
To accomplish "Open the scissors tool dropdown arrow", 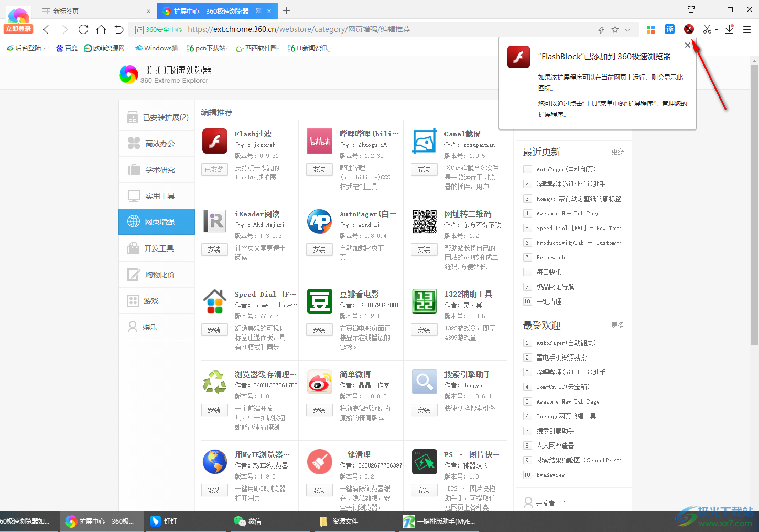I will (x=717, y=30).
